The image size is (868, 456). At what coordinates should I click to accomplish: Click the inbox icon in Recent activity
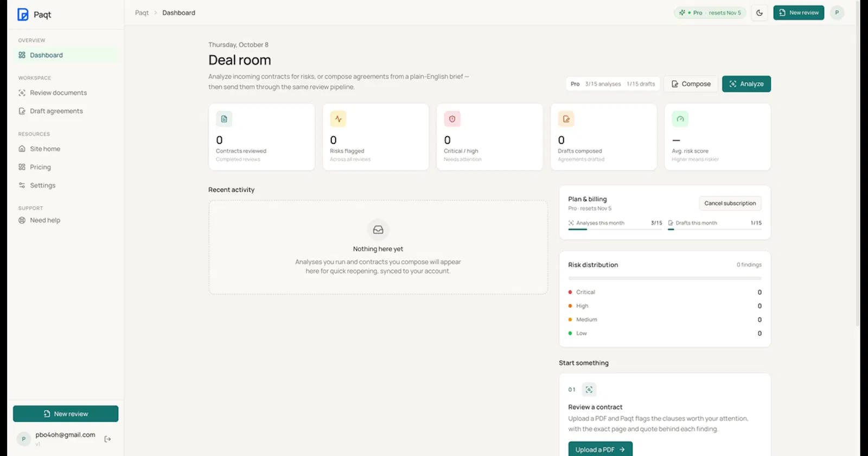click(378, 230)
